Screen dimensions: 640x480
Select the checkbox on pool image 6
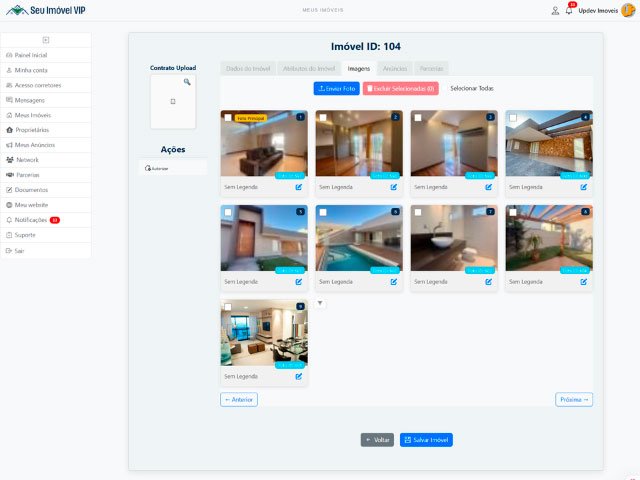(x=323, y=213)
